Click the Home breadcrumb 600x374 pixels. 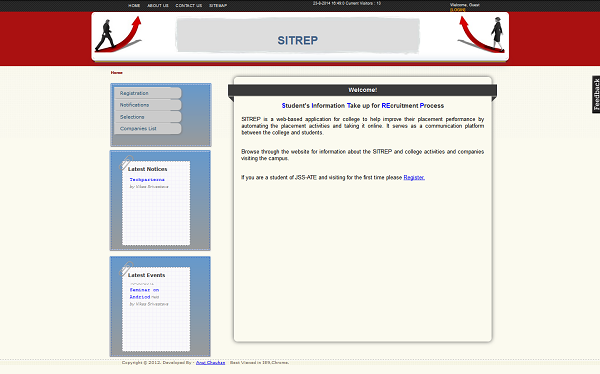point(117,72)
